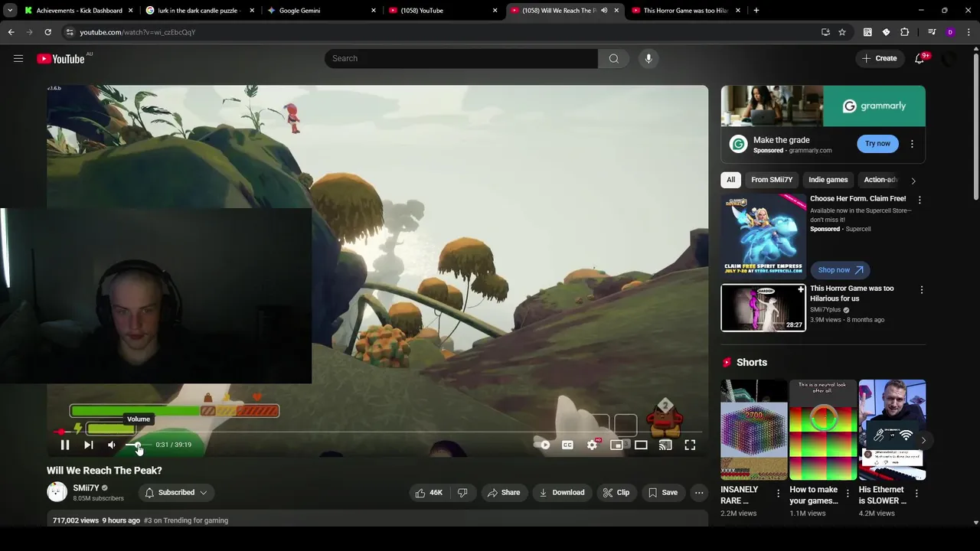Enter full screen mode

pyautogui.click(x=690, y=445)
